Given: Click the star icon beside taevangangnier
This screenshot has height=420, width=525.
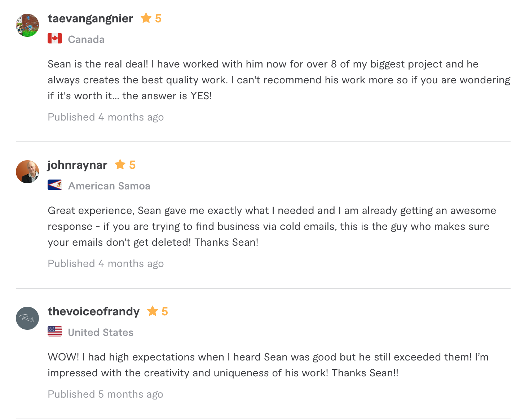Looking at the screenshot, I should (146, 18).
